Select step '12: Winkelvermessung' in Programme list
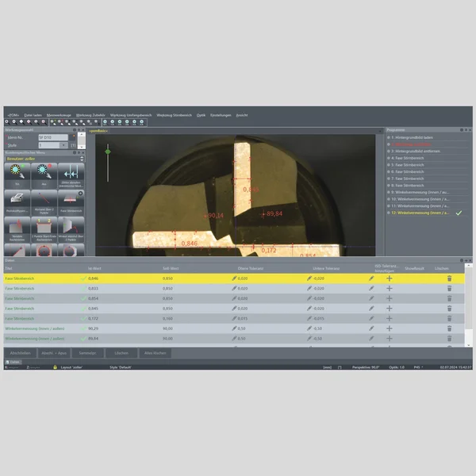The image size is (476, 476). coord(420,213)
